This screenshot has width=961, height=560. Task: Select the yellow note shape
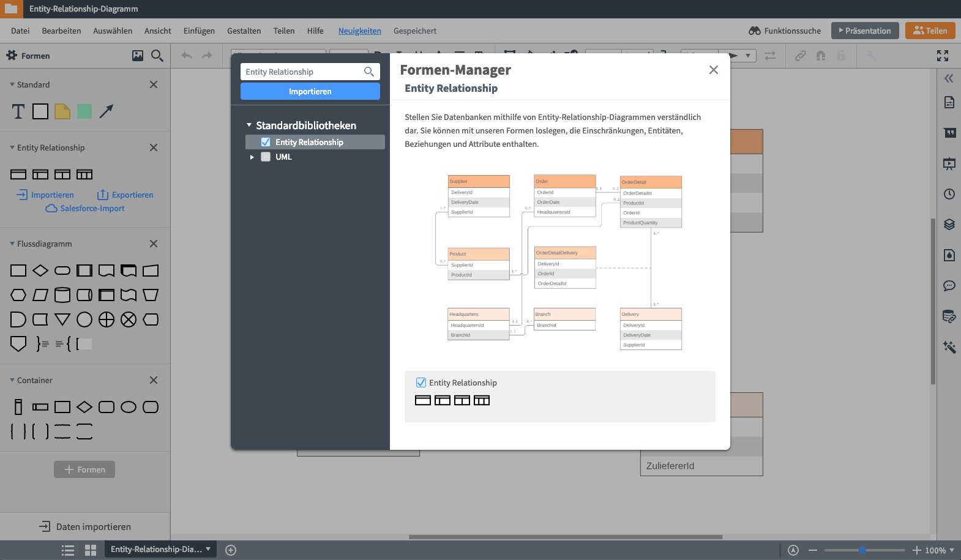pyautogui.click(x=62, y=111)
